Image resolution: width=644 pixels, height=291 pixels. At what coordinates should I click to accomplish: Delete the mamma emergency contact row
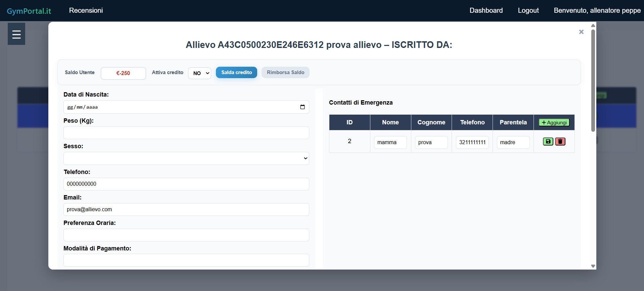(x=560, y=141)
